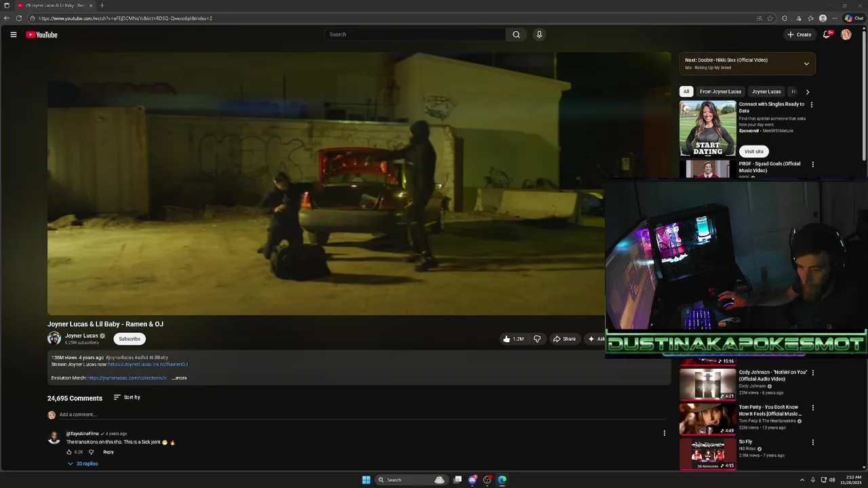Viewport: 868px width, 488px height.
Task: Open the Stream Joyner Lucas RamenOJ link
Action: tap(148, 365)
